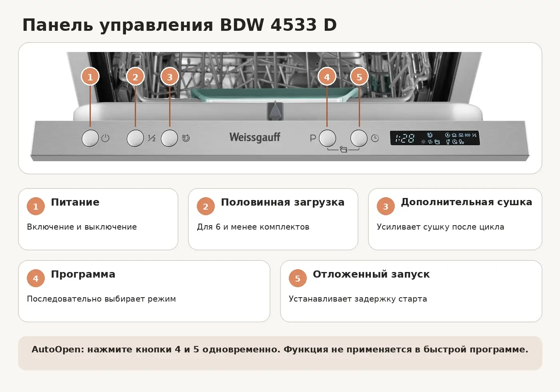
Task: Click the round power button on the panel
Action: click(90, 138)
